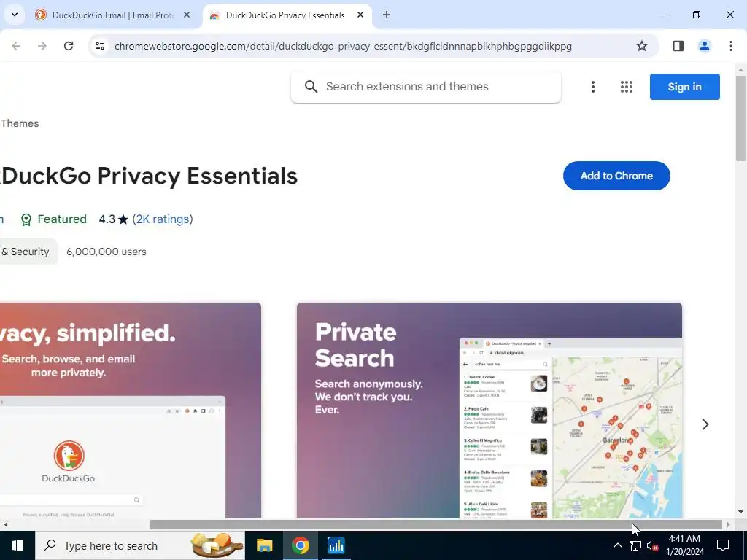747x560 pixels.
Task: Open web store more options menu
Action: [592, 87]
